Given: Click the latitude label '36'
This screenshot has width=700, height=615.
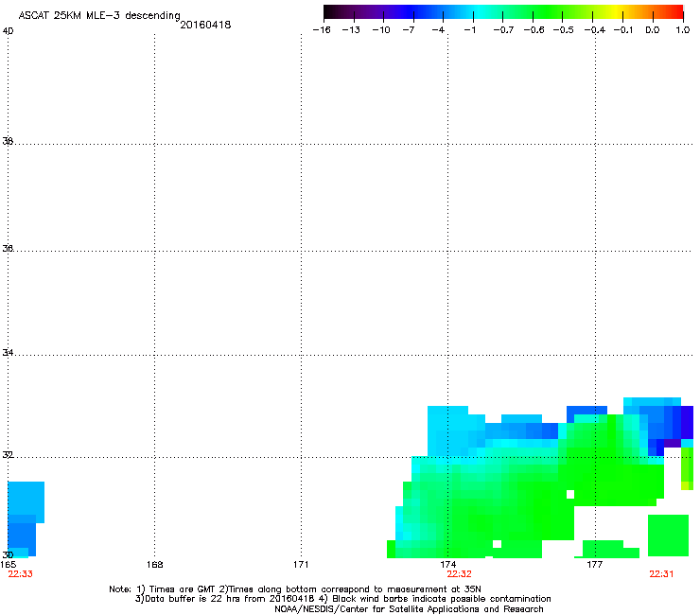Looking at the screenshot, I should coord(8,248).
